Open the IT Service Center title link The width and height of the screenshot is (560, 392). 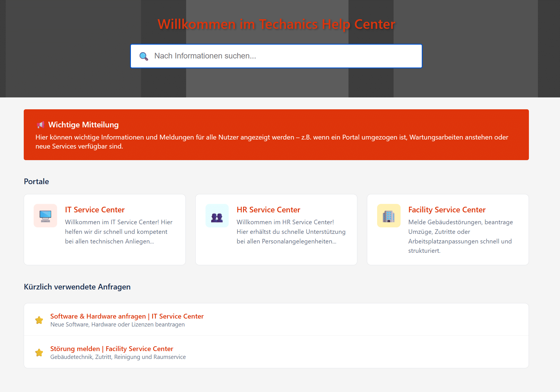click(x=95, y=210)
